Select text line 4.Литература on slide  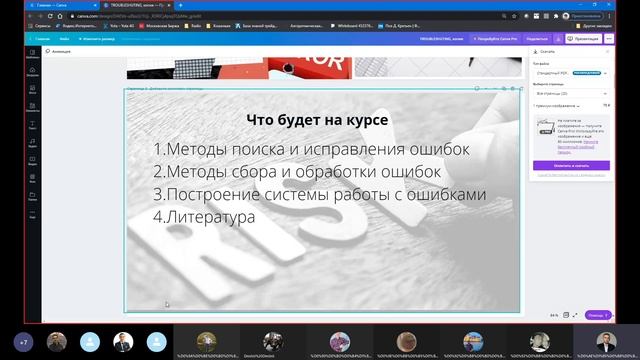point(204,217)
